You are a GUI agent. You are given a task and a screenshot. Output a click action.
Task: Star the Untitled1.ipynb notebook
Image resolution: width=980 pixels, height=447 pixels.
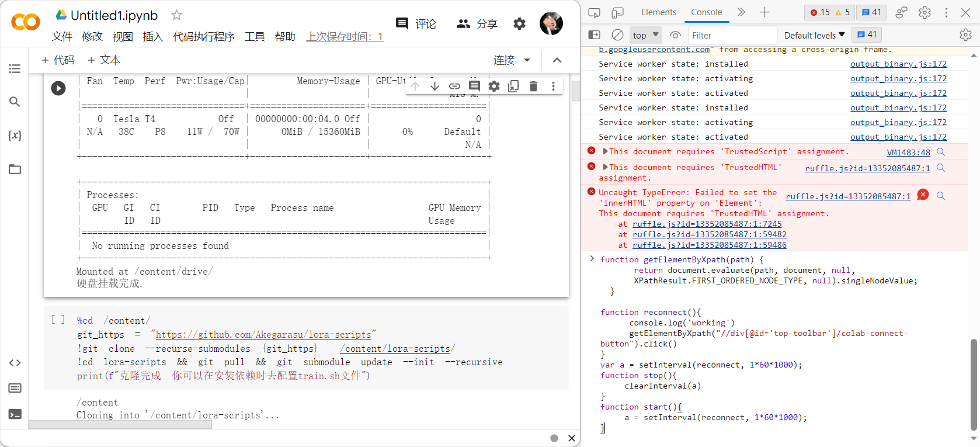176,15
